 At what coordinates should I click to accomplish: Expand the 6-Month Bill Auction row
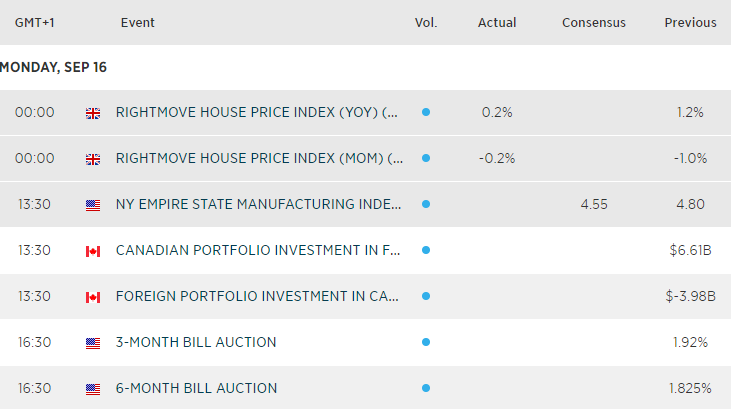click(x=196, y=389)
